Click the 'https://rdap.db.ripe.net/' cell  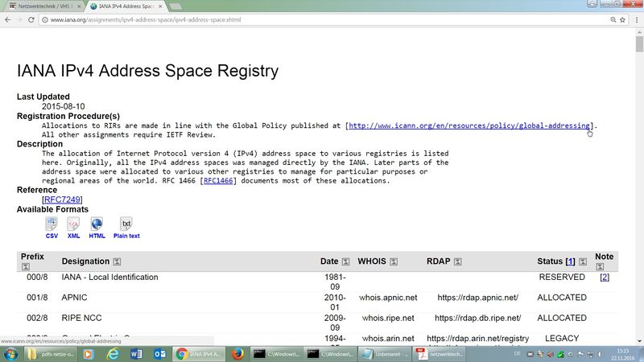(x=477, y=318)
